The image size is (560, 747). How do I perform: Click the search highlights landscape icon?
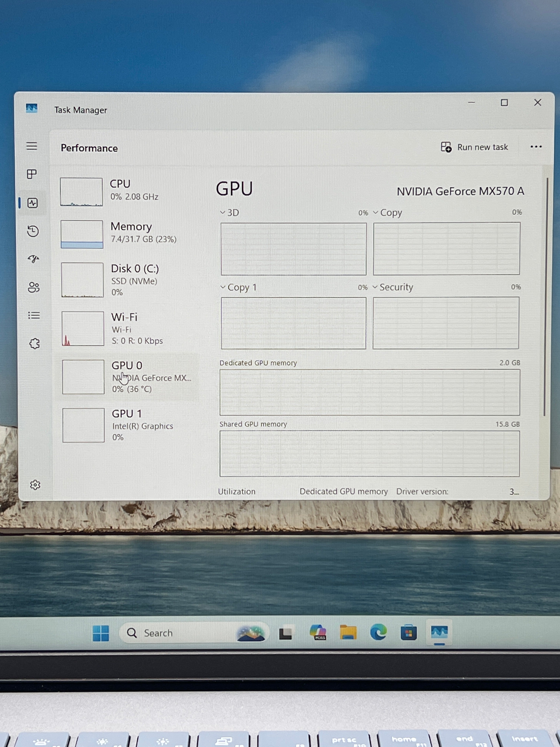click(251, 633)
